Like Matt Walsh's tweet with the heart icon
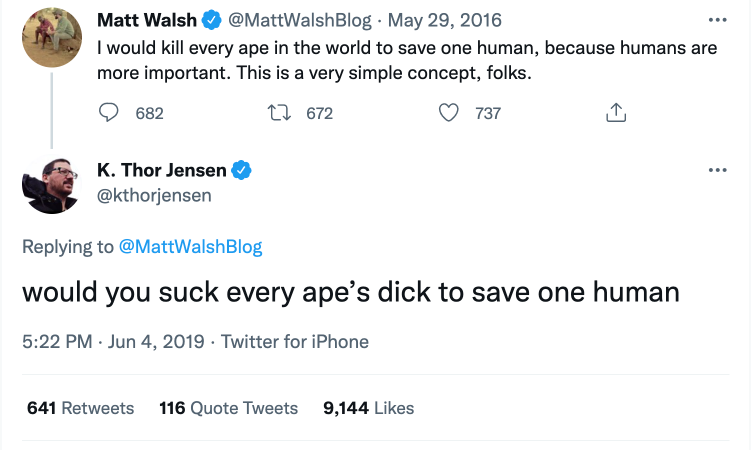 [448, 112]
